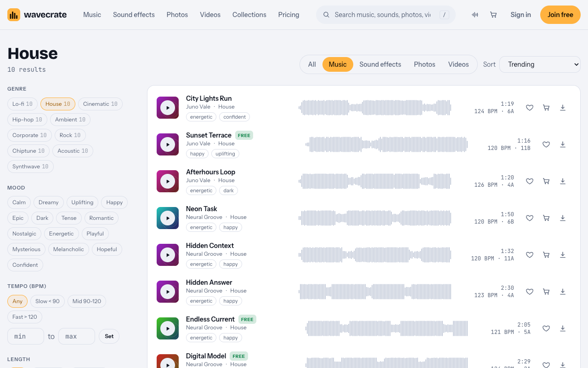Viewport: 588px width, 368px height.
Task: Open the Collections nav menu
Action: [249, 15]
